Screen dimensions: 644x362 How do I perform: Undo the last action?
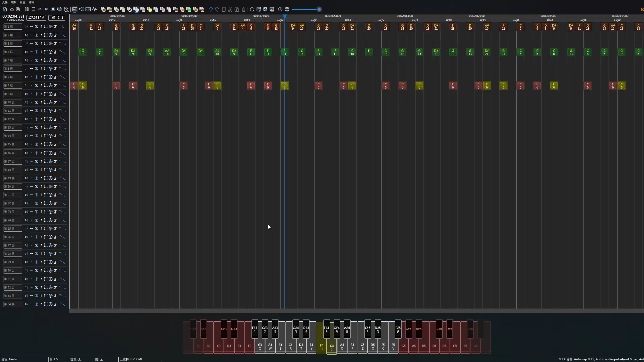pyautogui.click(x=211, y=9)
